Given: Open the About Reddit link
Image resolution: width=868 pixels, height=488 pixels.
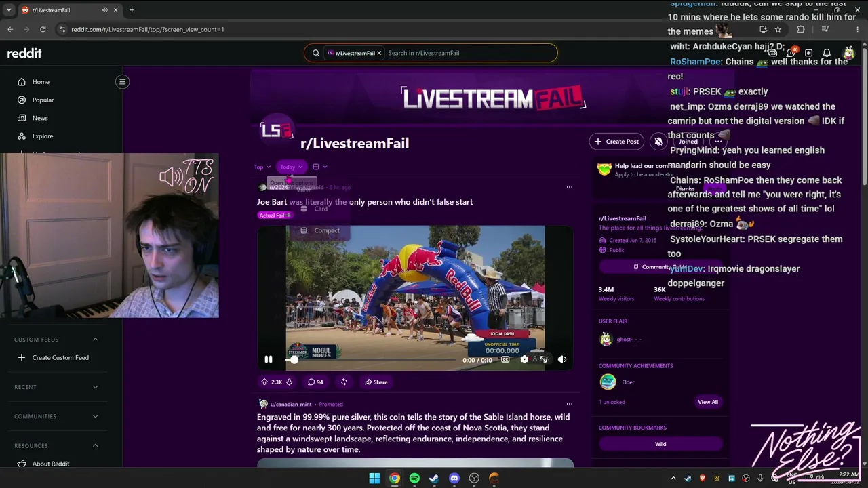Looking at the screenshot, I should [x=43, y=464].
